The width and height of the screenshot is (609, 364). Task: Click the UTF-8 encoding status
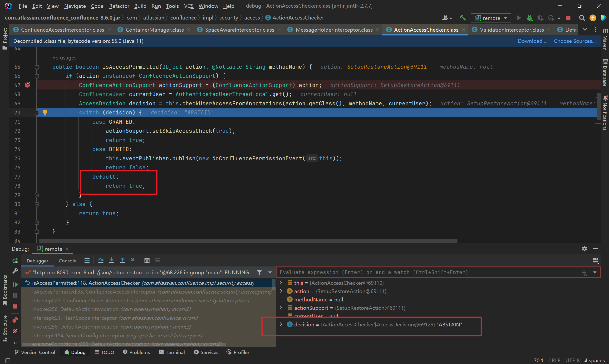point(572,360)
